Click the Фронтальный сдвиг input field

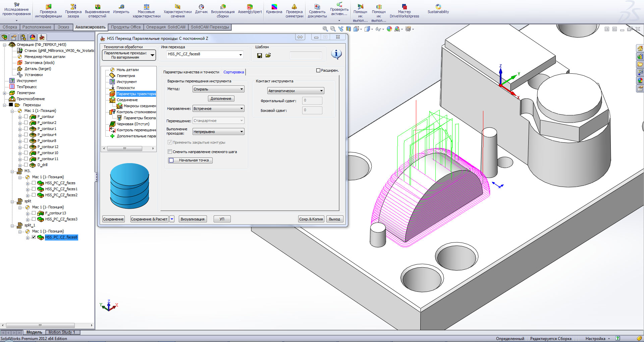pyautogui.click(x=312, y=100)
